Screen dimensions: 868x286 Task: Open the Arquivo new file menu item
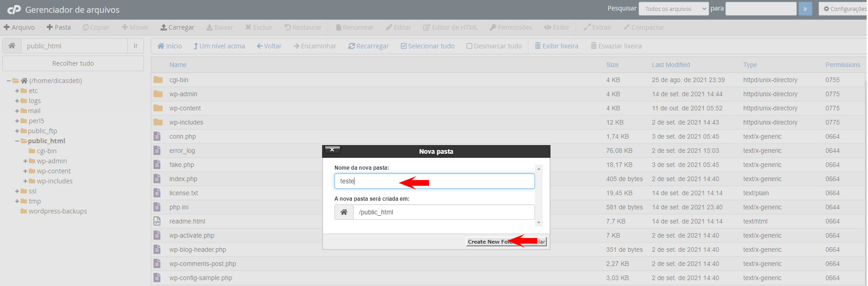tap(19, 27)
